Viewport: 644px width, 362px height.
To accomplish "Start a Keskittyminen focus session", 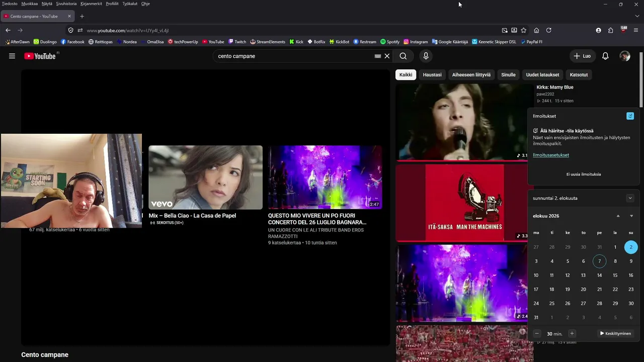I will pos(615,333).
